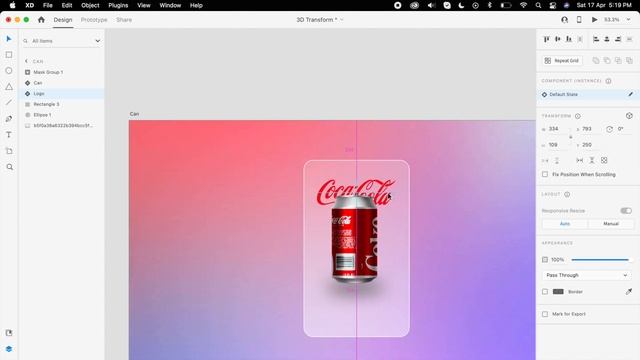Align selection to bottom edge
The image size is (640, 360).
click(x=569, y=39)
